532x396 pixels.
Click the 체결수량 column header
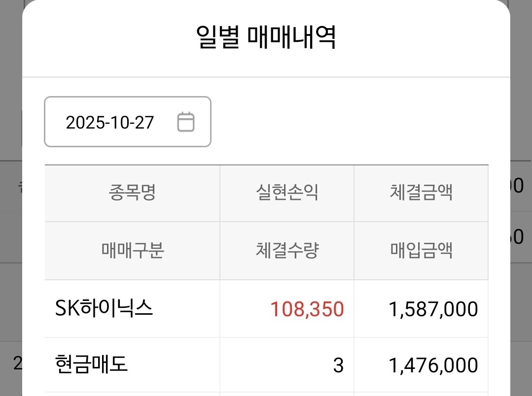point(286,251)
